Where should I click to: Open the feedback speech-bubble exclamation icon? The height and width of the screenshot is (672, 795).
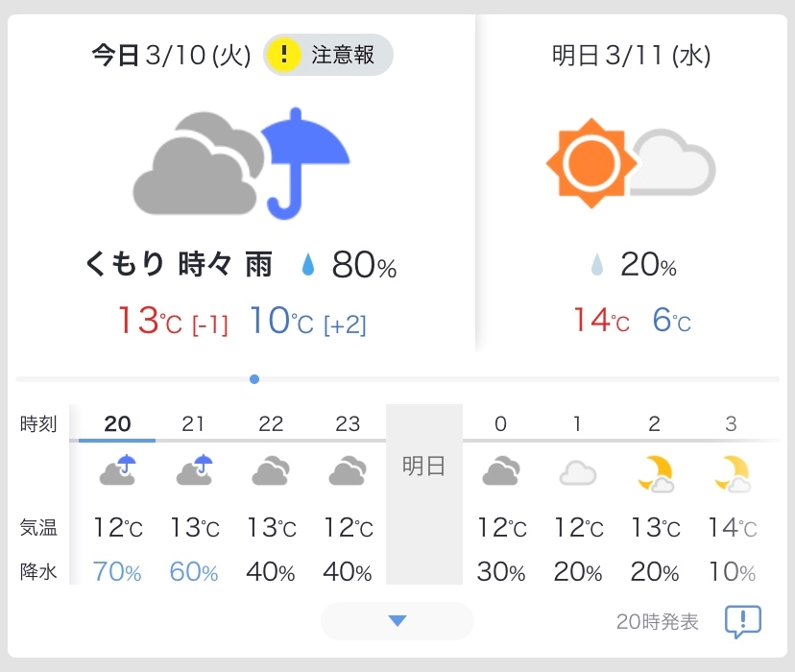pyautogui.click(x=743, y=621)
